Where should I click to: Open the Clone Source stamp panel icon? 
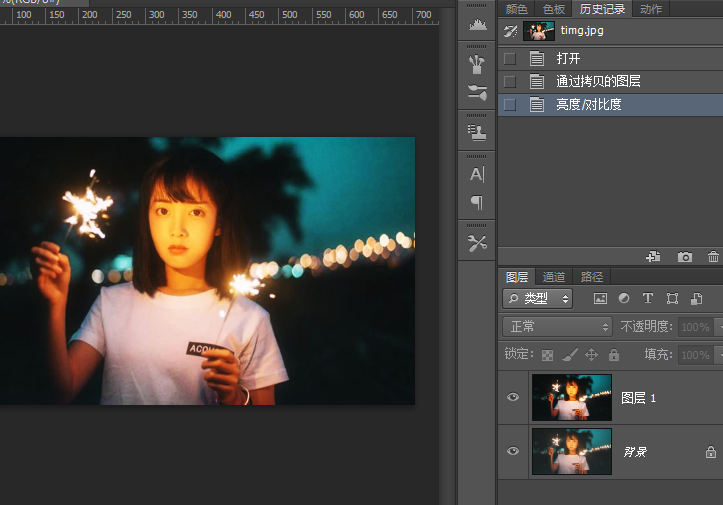click(x=477, y=132)
